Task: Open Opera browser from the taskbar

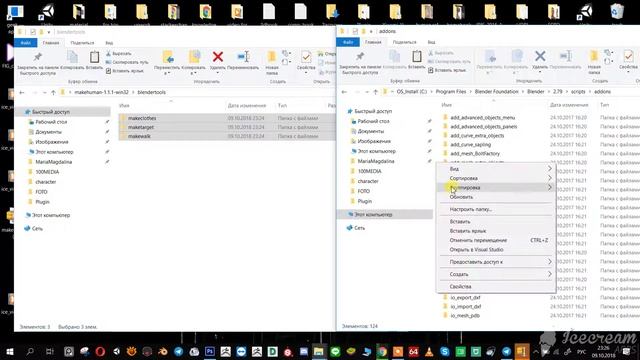Action: point(100,351)
